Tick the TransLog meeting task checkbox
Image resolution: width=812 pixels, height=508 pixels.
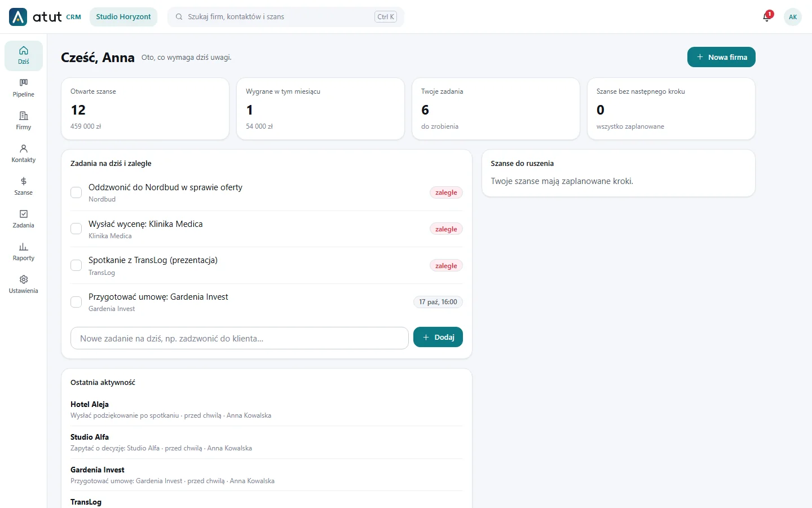click(76, 265)
